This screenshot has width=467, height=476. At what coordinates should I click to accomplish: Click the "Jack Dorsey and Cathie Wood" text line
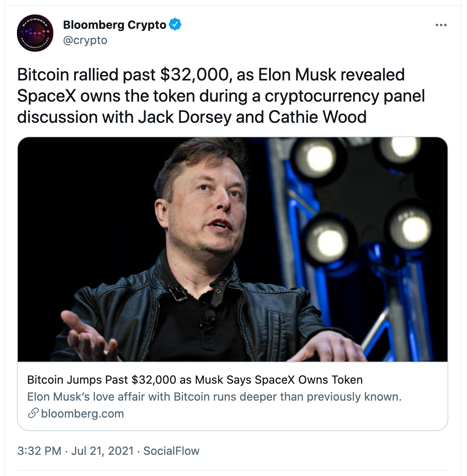[x=192, y=117]
